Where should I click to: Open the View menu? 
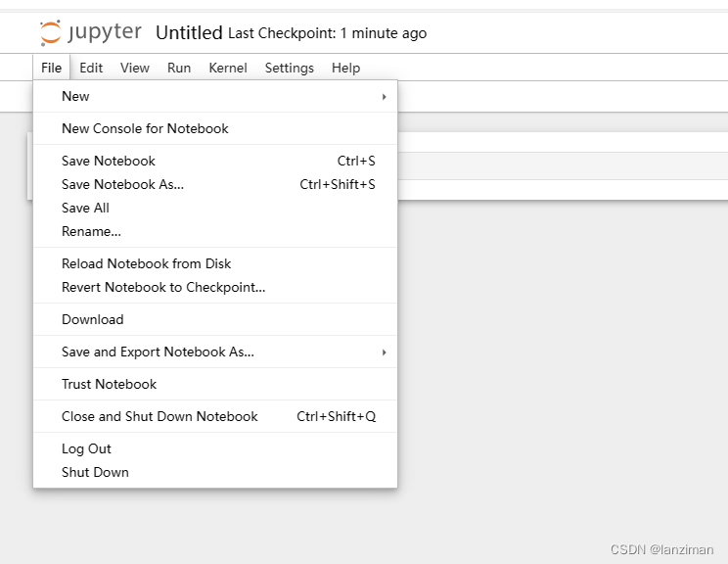click(x=135, y=68)
